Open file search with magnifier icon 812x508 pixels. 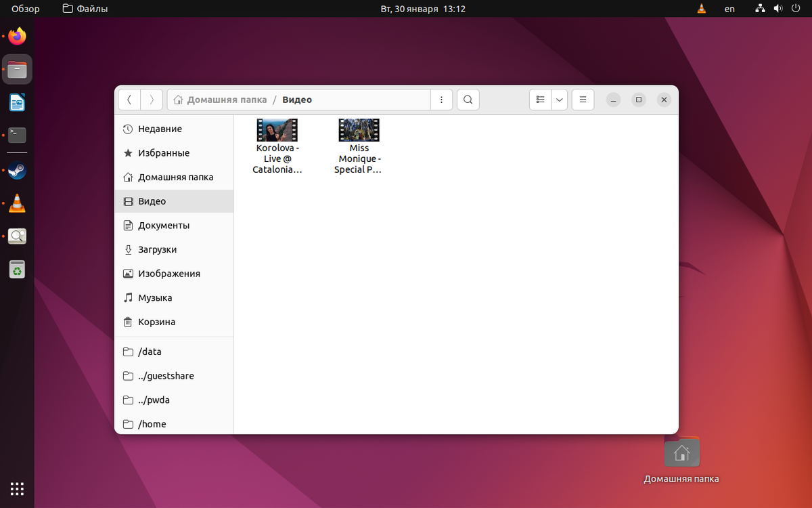[468, 100]
